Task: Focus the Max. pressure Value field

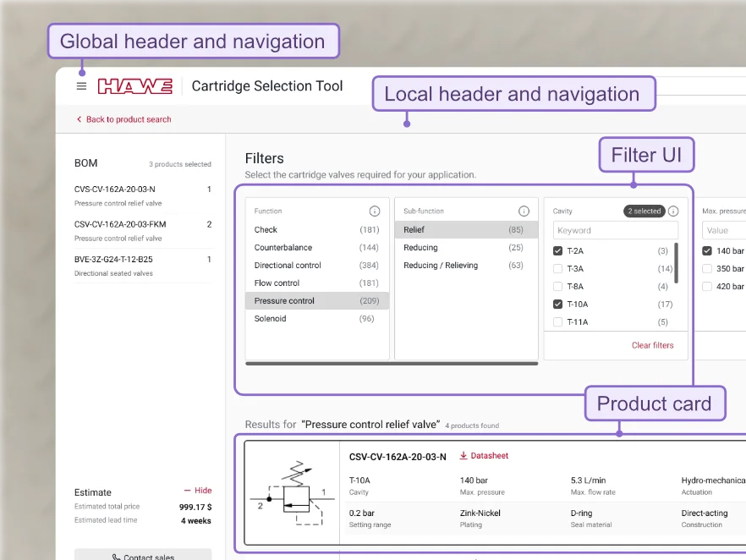Action: [724, 230]
